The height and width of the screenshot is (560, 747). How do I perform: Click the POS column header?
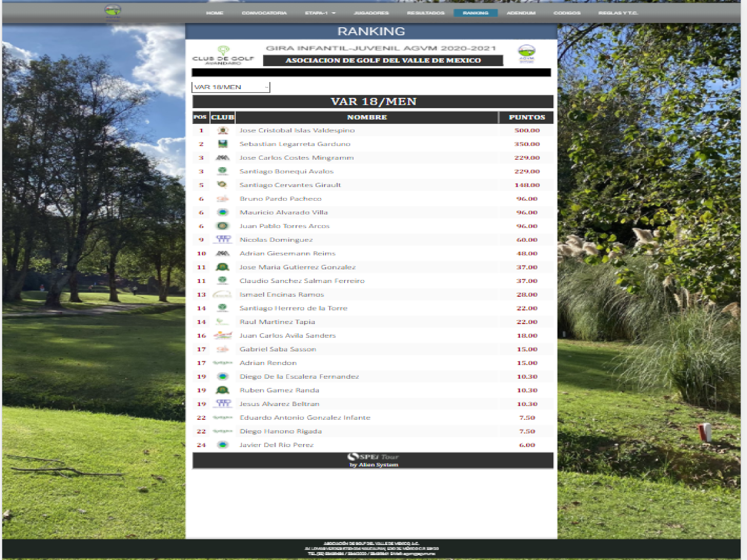[201, 117]
